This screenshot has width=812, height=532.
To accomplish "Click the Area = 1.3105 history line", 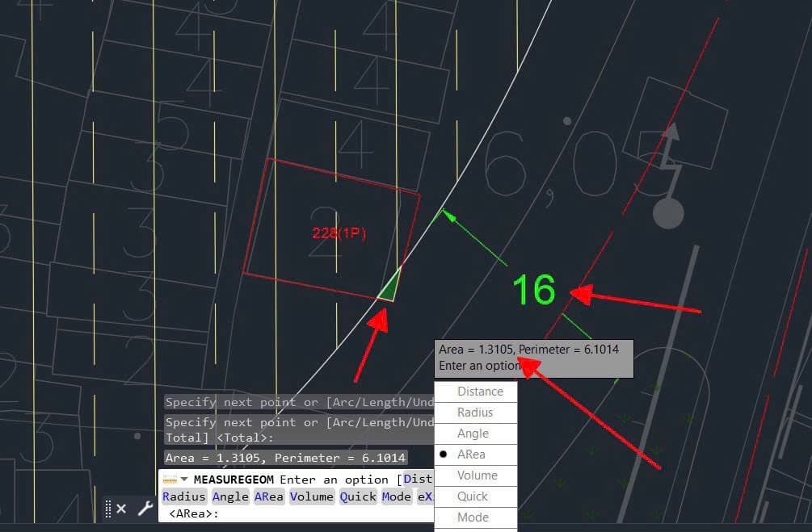I will coord(285,458).
